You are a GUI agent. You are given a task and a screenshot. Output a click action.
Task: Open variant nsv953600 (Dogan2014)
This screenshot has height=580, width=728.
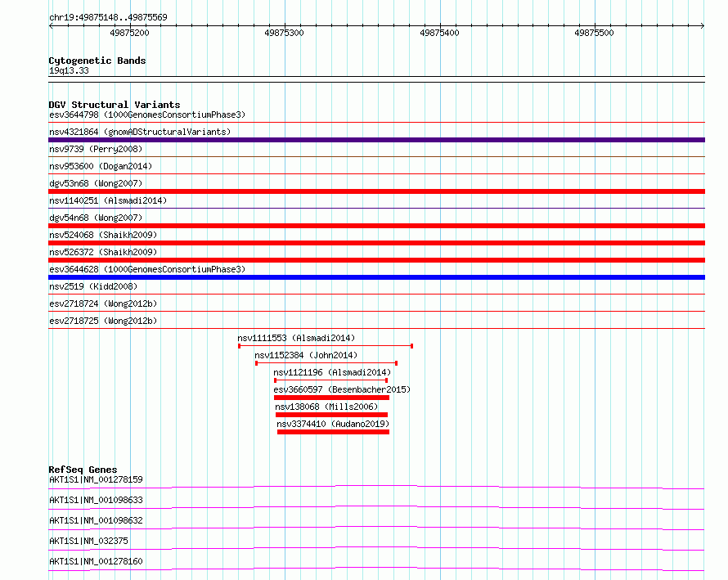click(x=101, y=166)
